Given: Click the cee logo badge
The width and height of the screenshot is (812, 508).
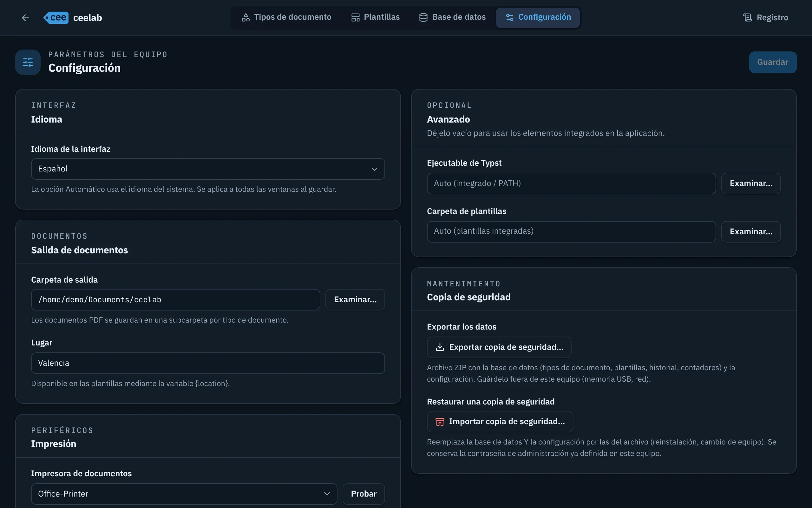Looking at the screenshot, I should click(x=56, y=17).
